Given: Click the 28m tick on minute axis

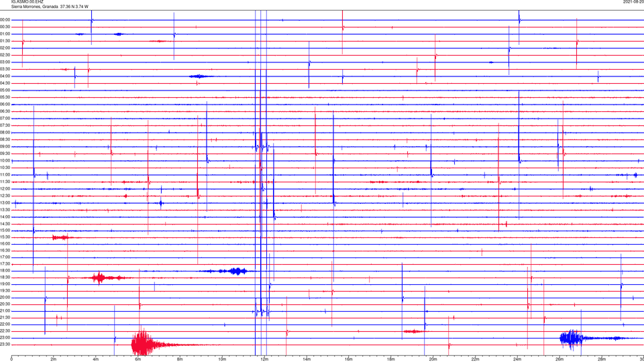Looking at the screenshot, I should point(602,359).
